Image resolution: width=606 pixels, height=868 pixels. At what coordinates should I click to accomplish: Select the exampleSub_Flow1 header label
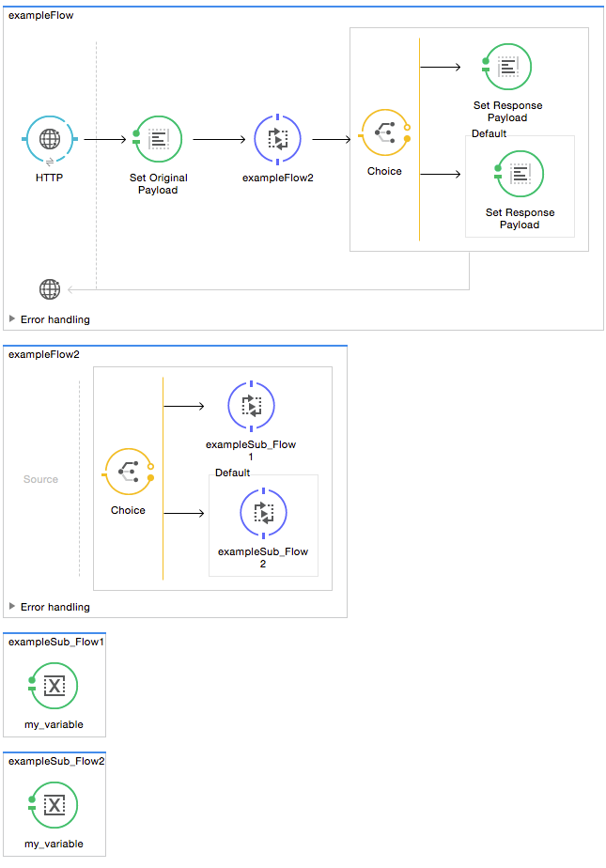coord(55,642)
